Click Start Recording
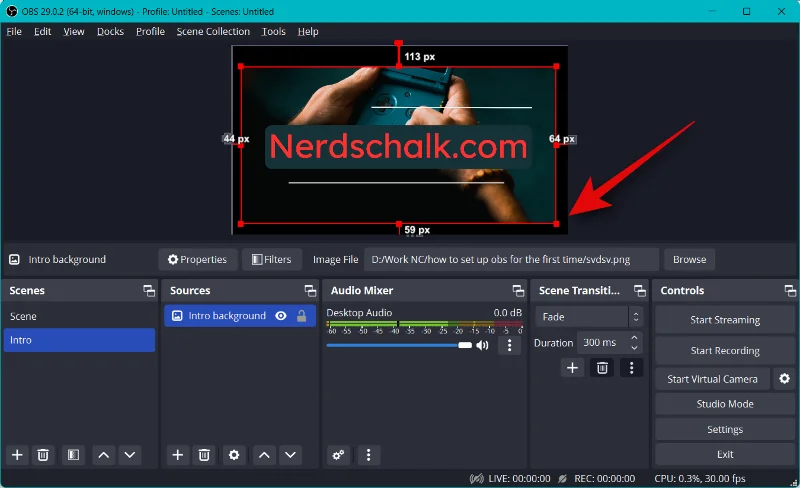Screen dimensions: 800x488 725,351
